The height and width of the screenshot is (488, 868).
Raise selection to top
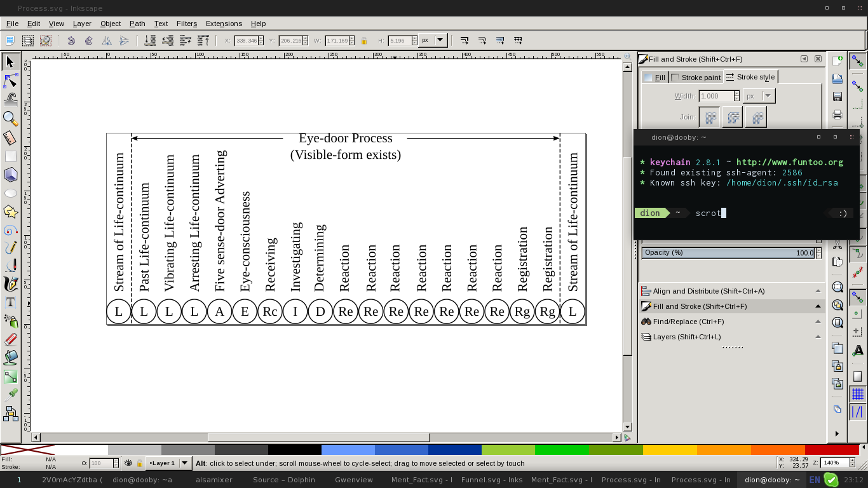pos(203,40)
